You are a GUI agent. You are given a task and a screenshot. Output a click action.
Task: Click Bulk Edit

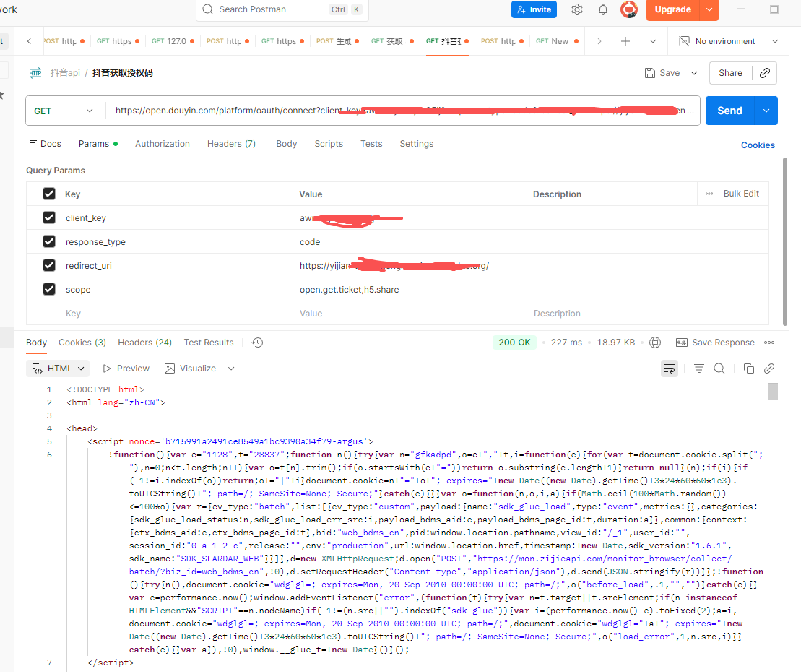(x=741, y=194)
